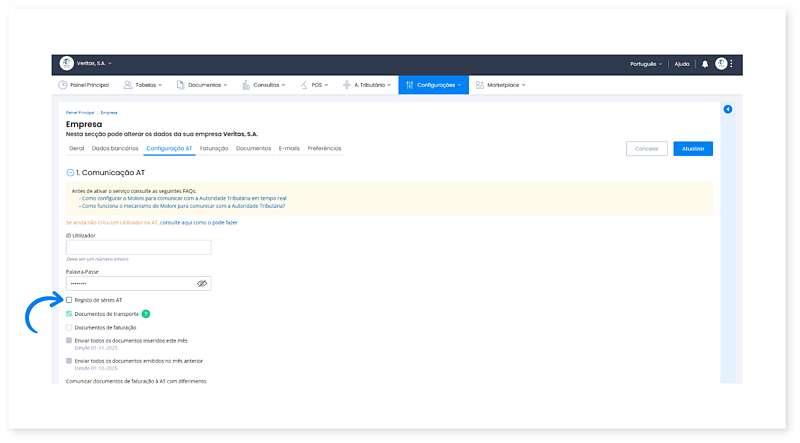This screenshot has height=443, width=800.
Task: Uncheck Documentos de transporte
Action: coord(69,314)
